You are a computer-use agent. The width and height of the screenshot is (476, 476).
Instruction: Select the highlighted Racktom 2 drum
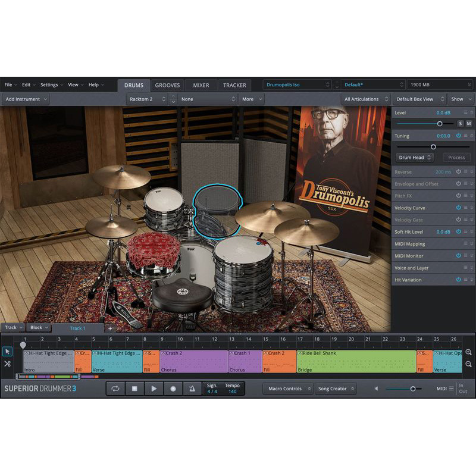pyautogui.click(x=217, y=211)
